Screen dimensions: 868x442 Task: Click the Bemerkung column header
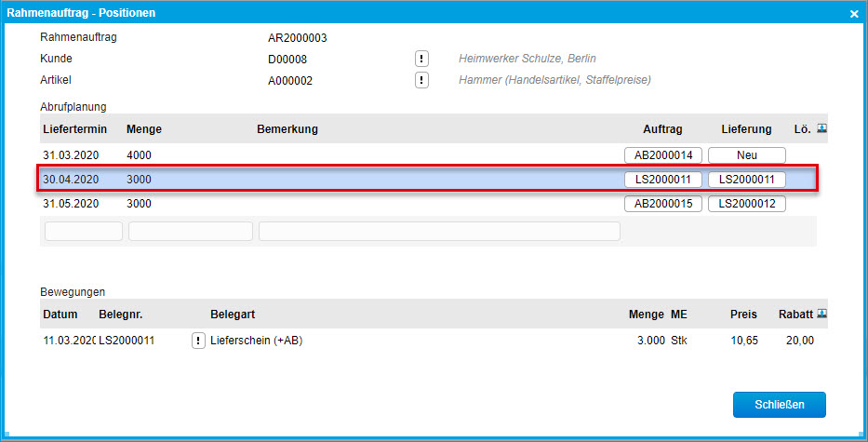(287, 129)
